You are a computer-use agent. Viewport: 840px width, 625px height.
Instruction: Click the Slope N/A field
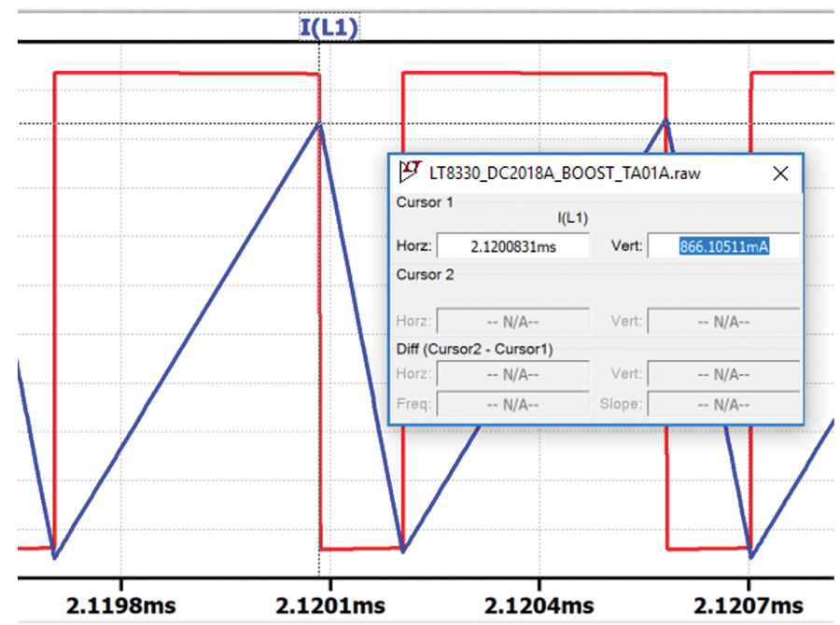pyautogui.click(x=723, y=404)
